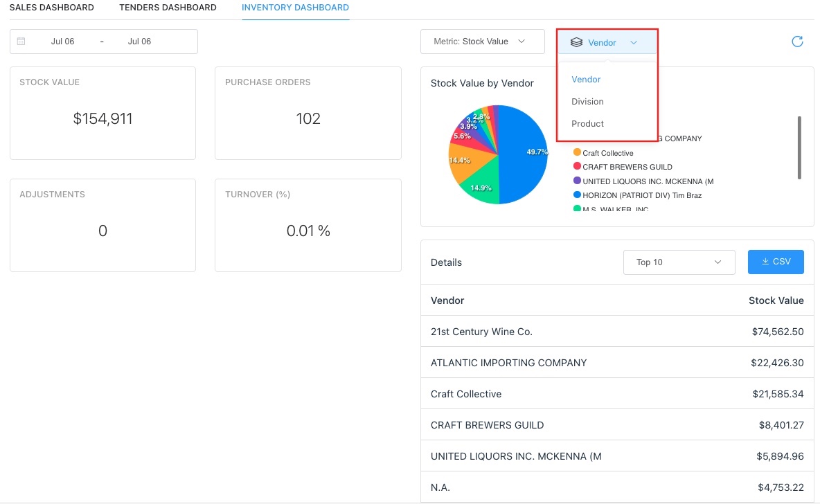Viewport: 820px width, 504px height.
Task: Toggle UNITED LIQUORS legend entry
Action: pos(647,181)
